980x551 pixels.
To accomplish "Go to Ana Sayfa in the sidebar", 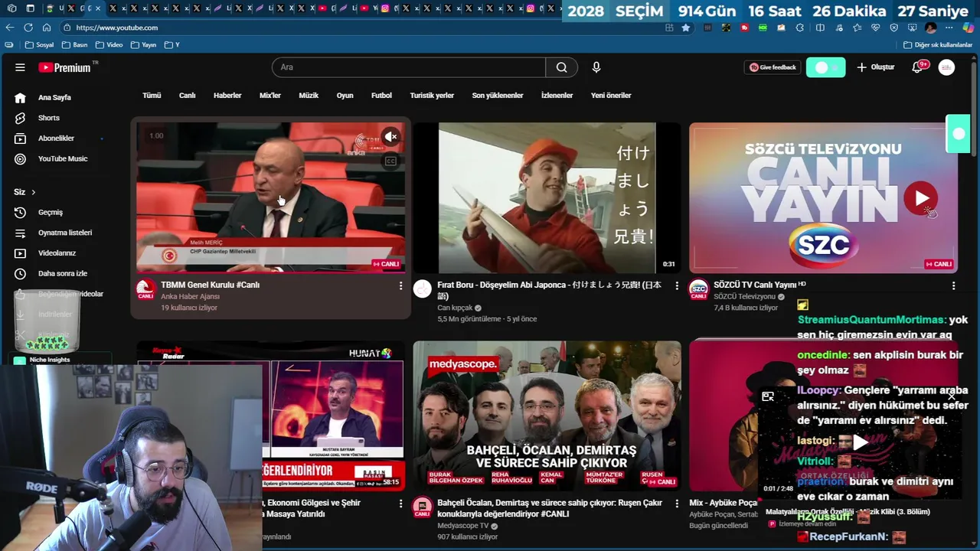I will (54, 97).
